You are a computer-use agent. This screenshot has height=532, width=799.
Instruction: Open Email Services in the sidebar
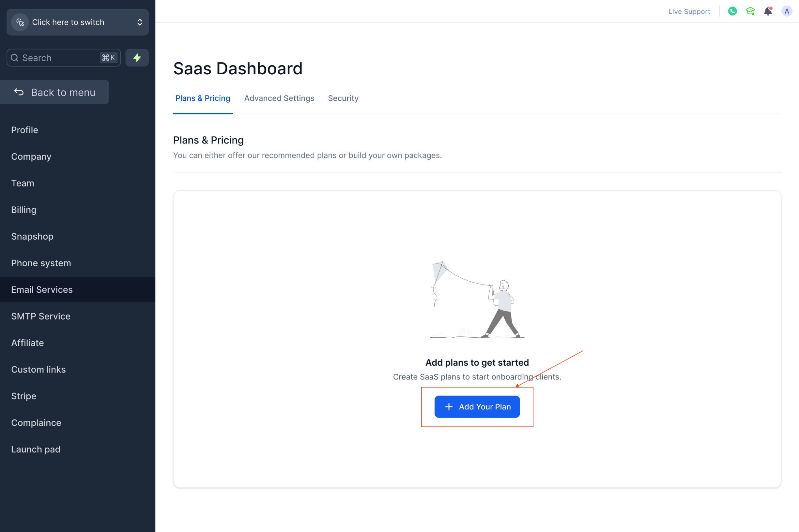pyautogui.click(x=42, y=289)
